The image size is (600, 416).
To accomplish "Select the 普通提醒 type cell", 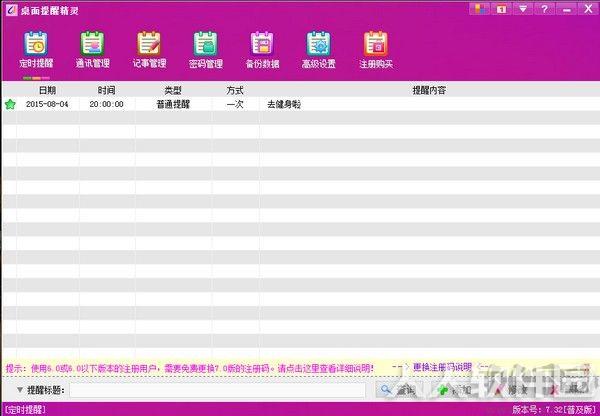I will [173, 104].
